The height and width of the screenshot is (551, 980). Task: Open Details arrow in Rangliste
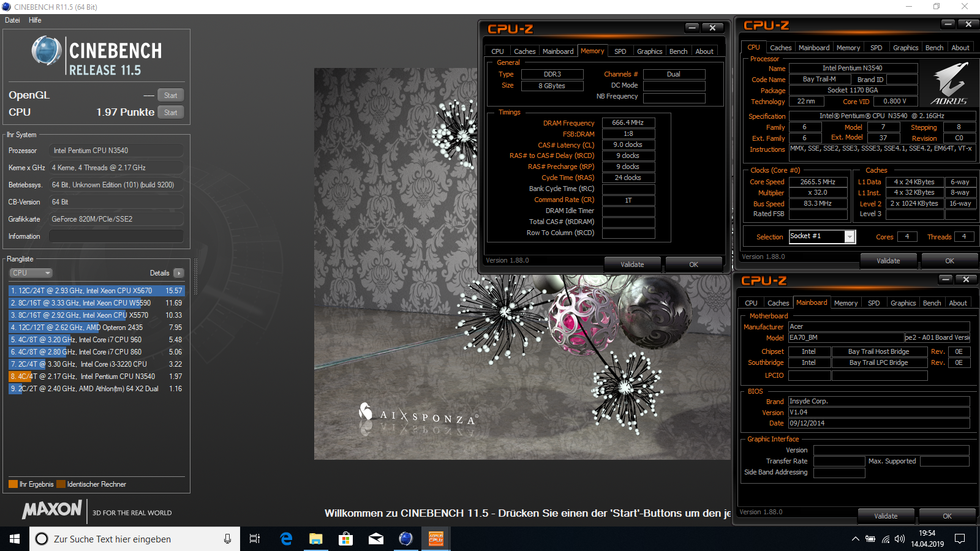pos(178,273)
